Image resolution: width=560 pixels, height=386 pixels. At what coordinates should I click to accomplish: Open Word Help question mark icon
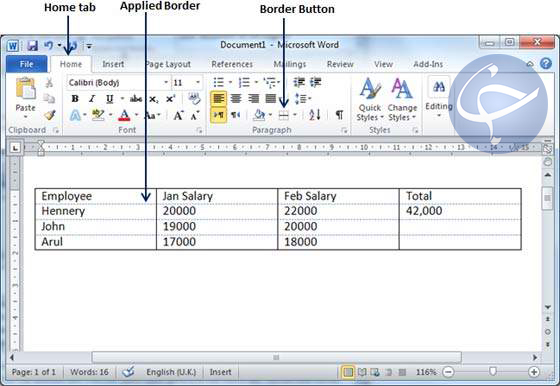point(546,64)
